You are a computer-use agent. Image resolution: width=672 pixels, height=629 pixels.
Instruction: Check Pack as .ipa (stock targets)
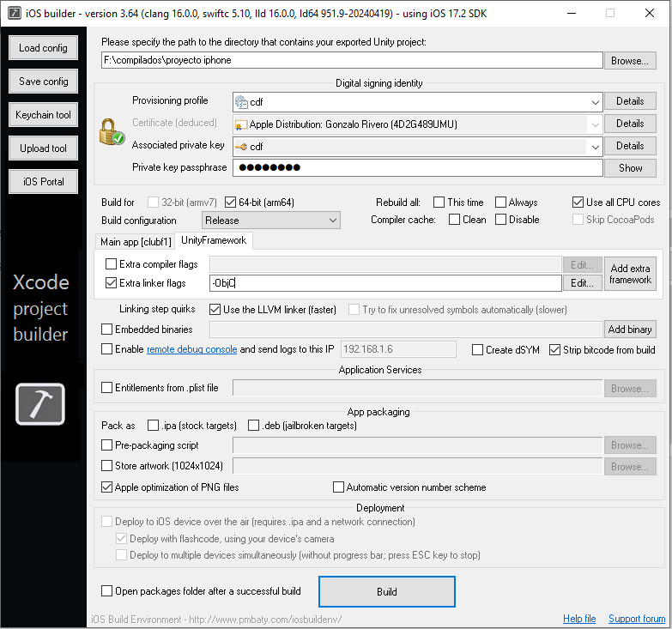coord(153,425)
